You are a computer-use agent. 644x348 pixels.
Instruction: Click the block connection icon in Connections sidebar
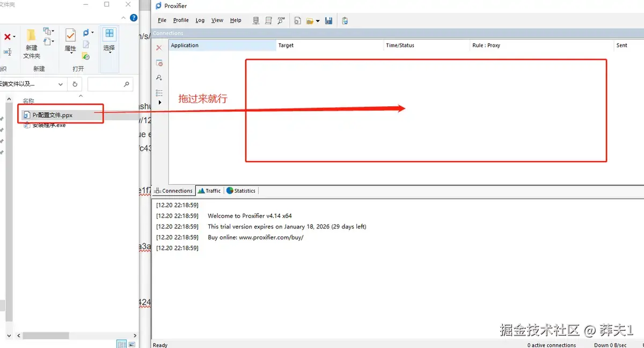[159, 63]
